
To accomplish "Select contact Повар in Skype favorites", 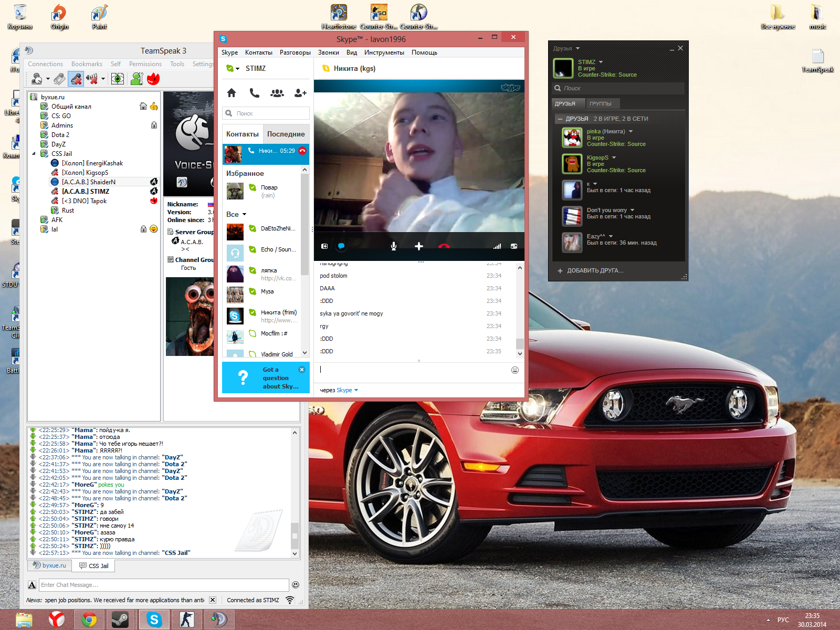I will click(261, 191).
